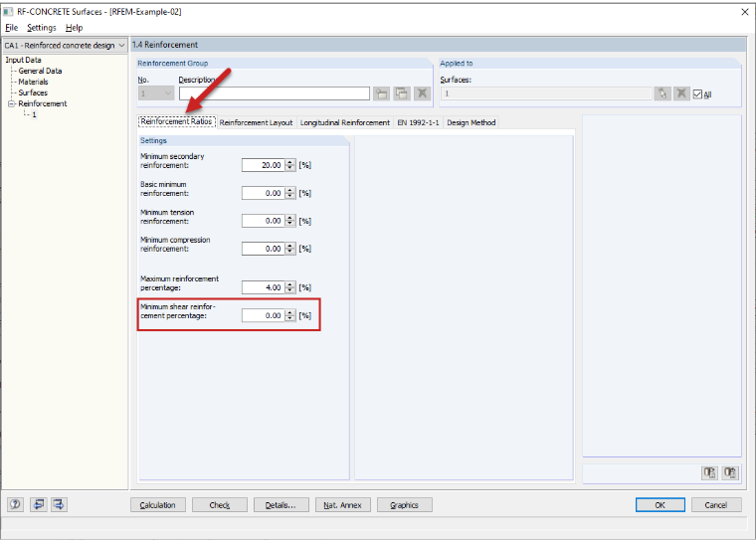Click the Surfaces input field
The width and height of the screenshot is (756, 542).
point(546,93)
